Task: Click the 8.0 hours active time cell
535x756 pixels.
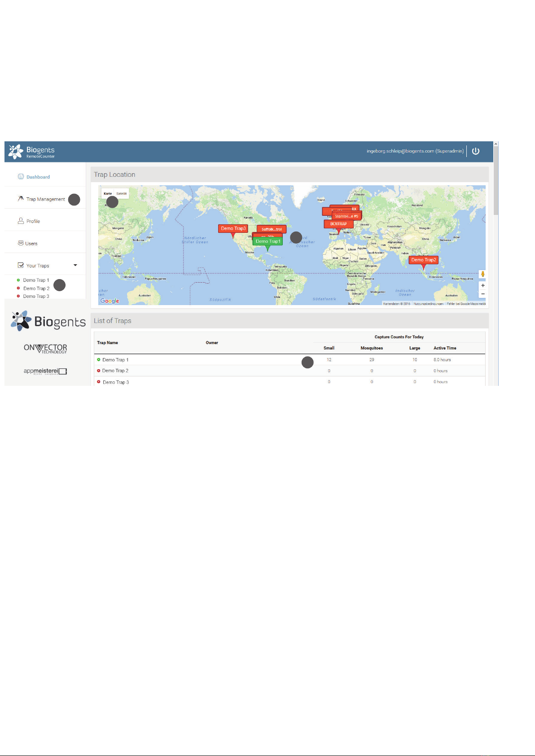Action: [x=442, y=360]
